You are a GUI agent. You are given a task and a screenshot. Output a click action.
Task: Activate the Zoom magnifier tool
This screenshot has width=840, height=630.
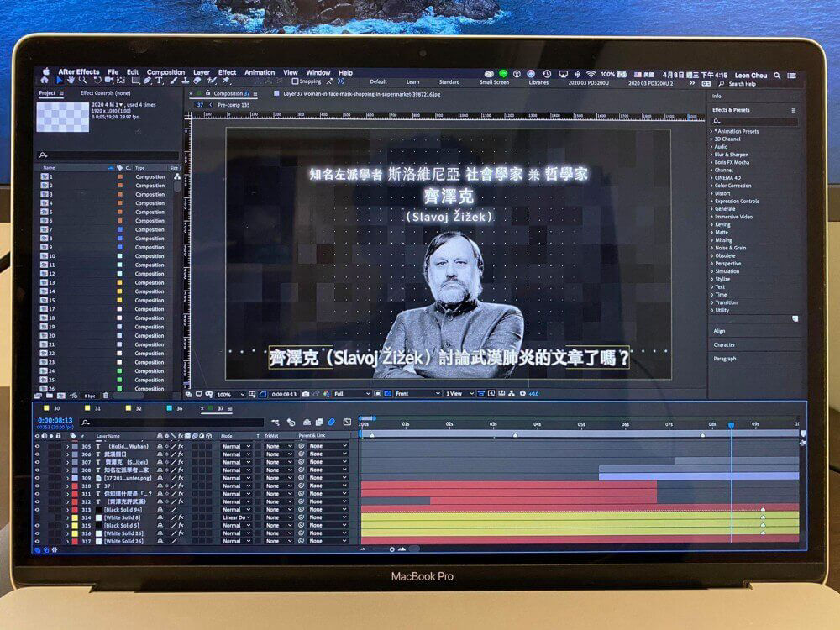point(82,81)
